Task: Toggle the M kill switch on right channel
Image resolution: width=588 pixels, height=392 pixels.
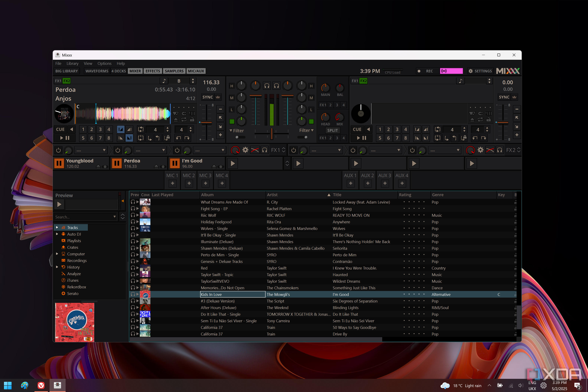Action: click(x=311, y=98)
